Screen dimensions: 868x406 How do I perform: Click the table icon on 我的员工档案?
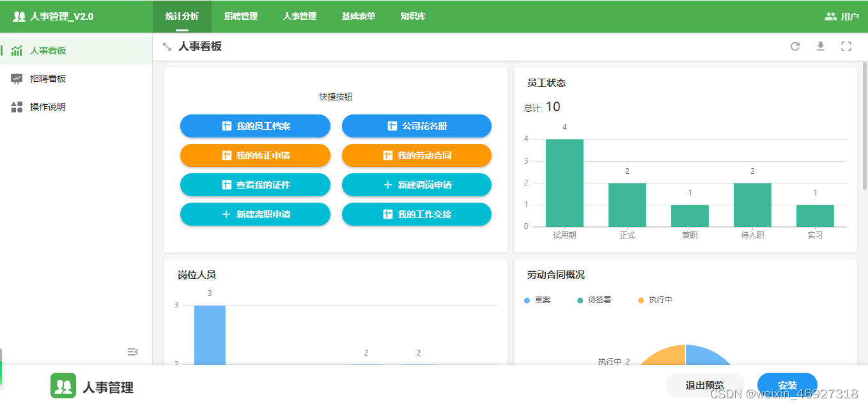(x=227, y=126)
